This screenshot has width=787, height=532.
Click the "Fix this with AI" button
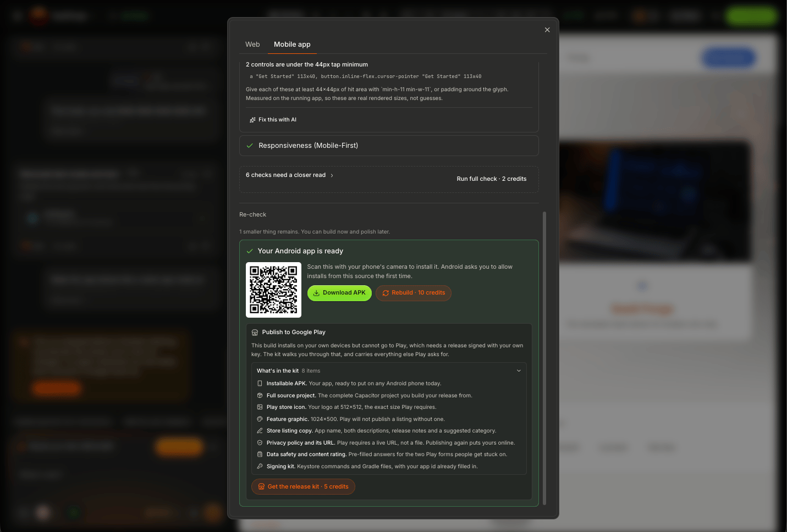point(273,120)
